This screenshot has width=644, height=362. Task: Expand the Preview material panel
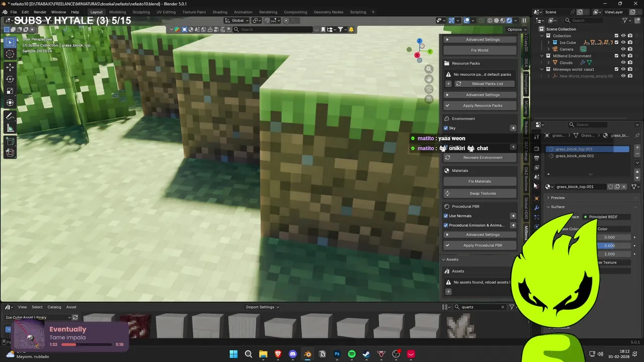(x=557, y=198)
